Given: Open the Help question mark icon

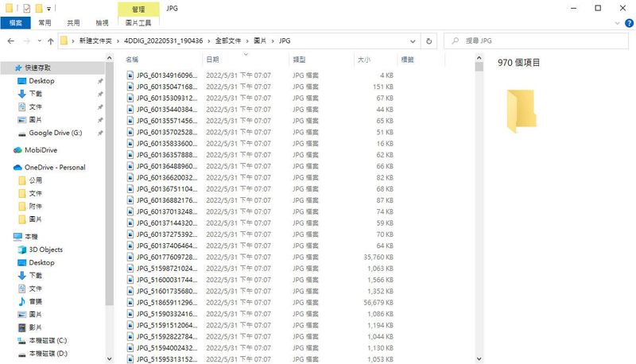Looking at the screenshot, I should pos(629,23).
